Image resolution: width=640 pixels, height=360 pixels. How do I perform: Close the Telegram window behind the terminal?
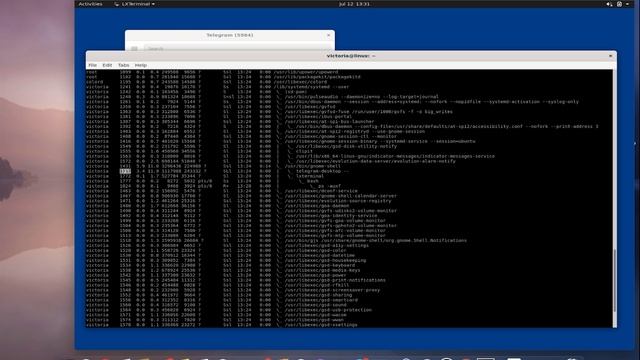pos(329,35)
